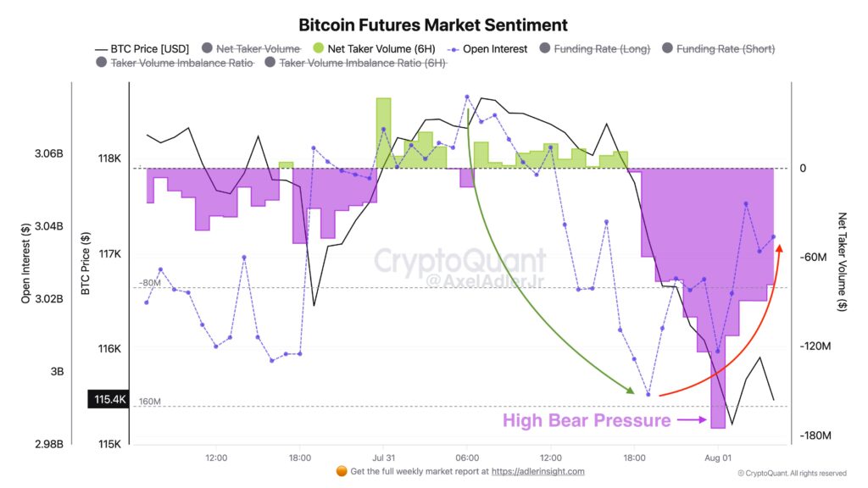Image resolution: width=868 pixels, height=488 pixels.
Task: Enable the struck-through Net Taker Volume series
Action: (251, 48)
